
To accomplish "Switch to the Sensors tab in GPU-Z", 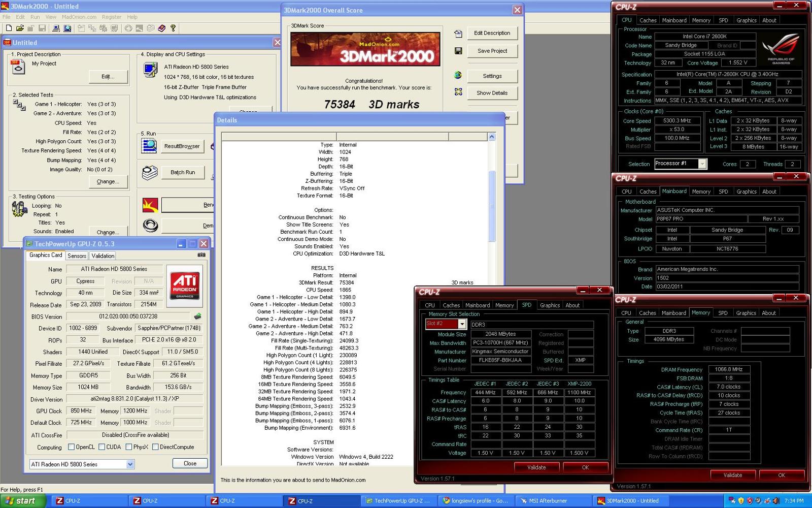I will [x=77, y=256].
